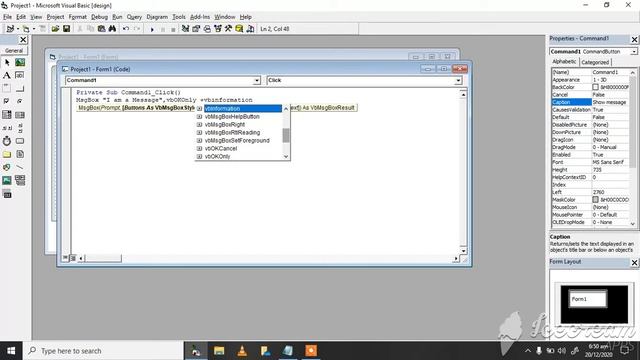Image resolution: width=640 pixels, height=360 pixels.
Task: Select the PictureBox control in toolbox
Action: (20, 62)
